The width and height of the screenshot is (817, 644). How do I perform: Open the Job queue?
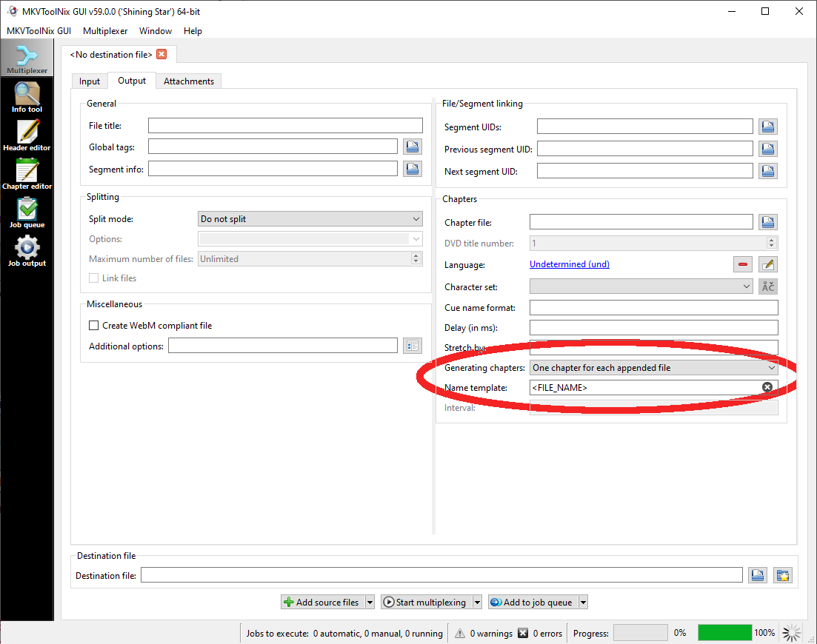[x=27, y=212]
